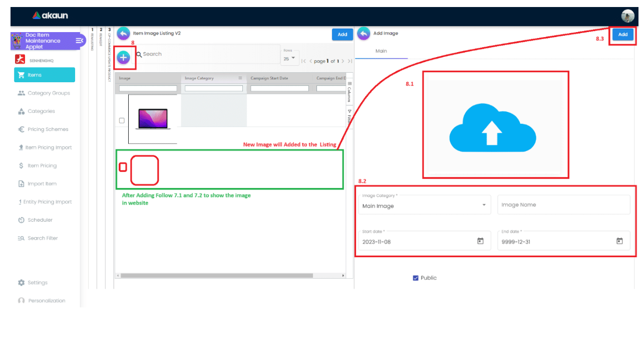Select the Main tab in Add Image
The width and height of the screenshot is (644, 349).
[x=381, y=51]
